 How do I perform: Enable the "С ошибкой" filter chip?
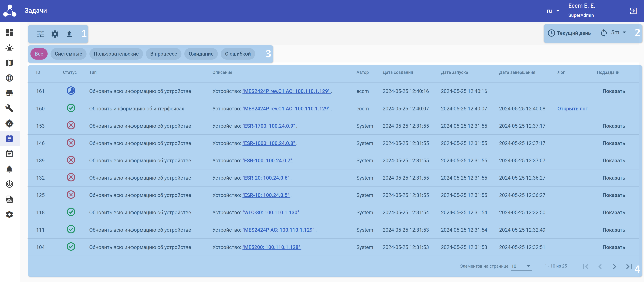point(238,54)
